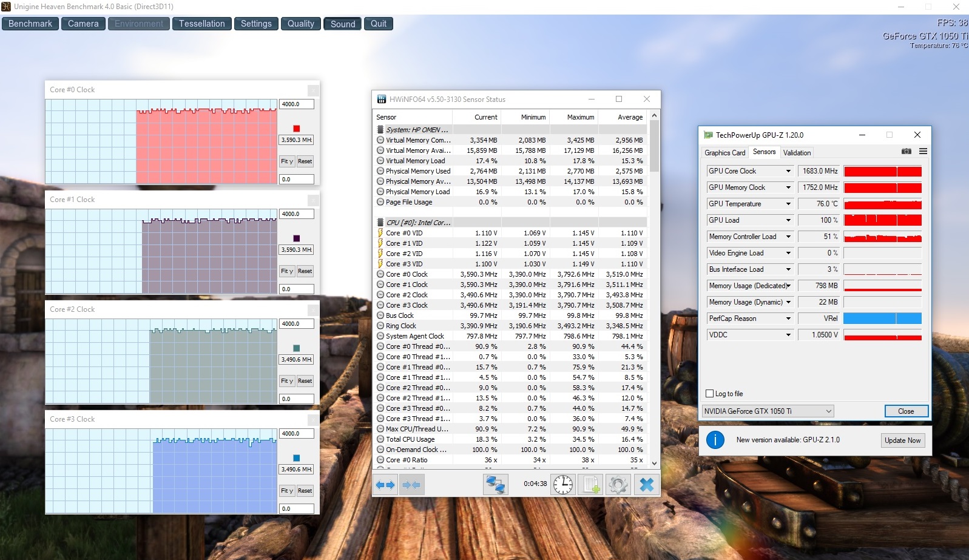Screen dimensions: 969x560
Task: Open the Memory Controller Load dropdown
Action: pos(788,237)
